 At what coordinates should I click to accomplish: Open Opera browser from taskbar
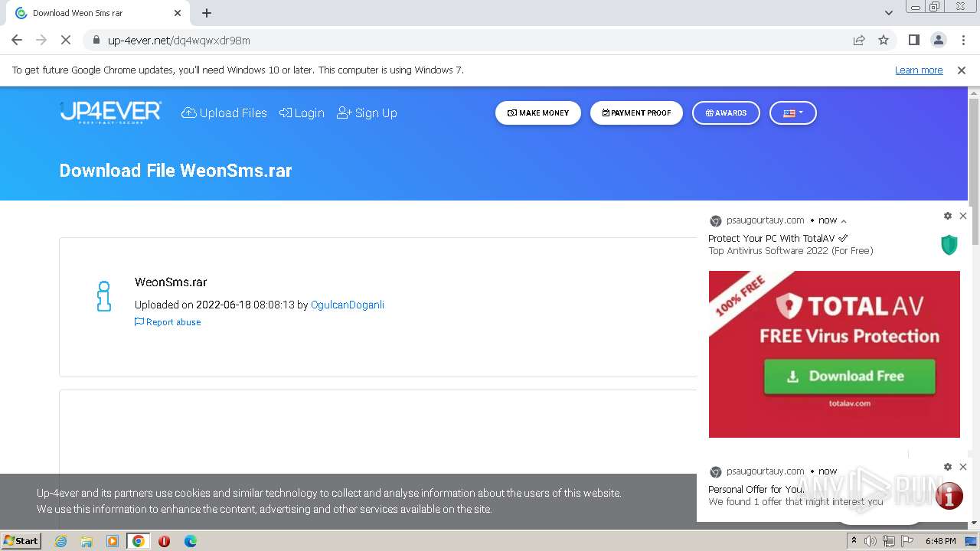164,541
